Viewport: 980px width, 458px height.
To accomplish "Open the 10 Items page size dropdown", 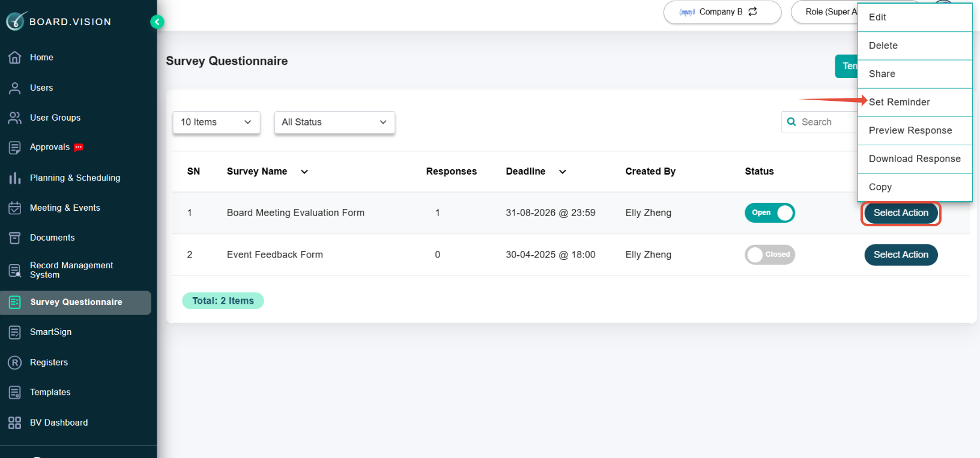I will pos(216,122).
